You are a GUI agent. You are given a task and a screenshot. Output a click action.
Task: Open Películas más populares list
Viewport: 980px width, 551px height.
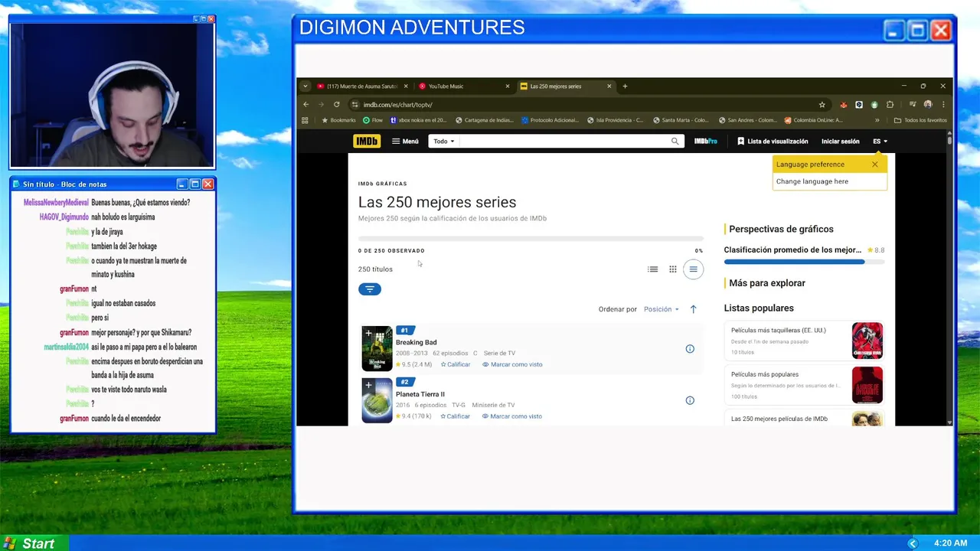pyautogui.click(x=804, y=385)
